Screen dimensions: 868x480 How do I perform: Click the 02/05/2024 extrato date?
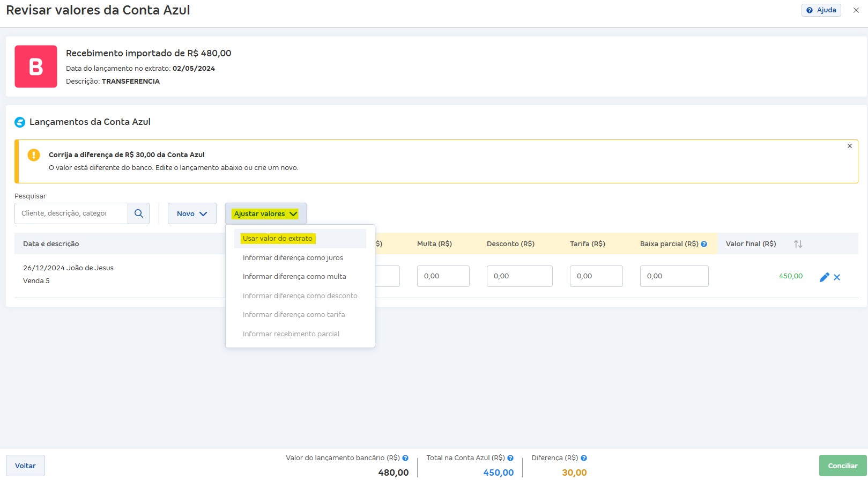tap(194, 69)
